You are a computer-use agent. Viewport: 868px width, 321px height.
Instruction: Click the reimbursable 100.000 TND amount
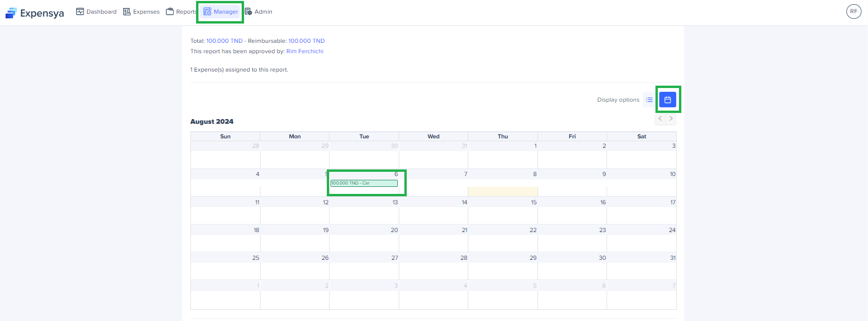point(306,41)
